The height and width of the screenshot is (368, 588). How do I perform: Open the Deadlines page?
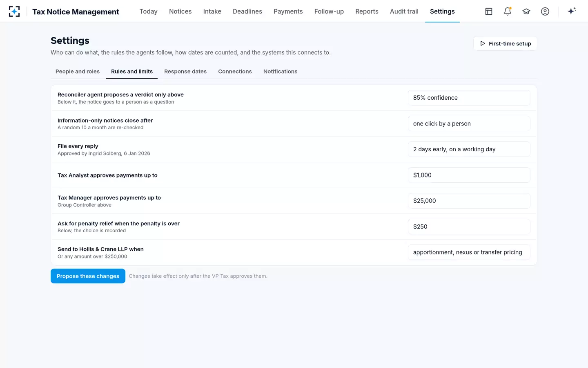point(247,11)
